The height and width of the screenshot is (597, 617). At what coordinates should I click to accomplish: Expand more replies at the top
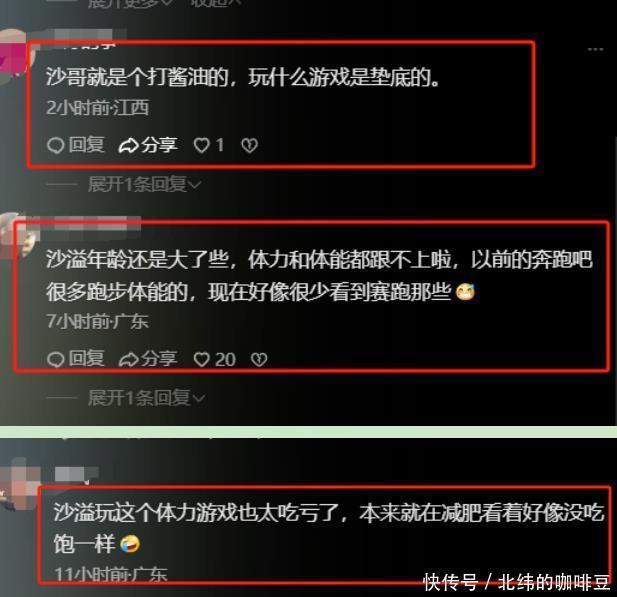coord(130,3)
